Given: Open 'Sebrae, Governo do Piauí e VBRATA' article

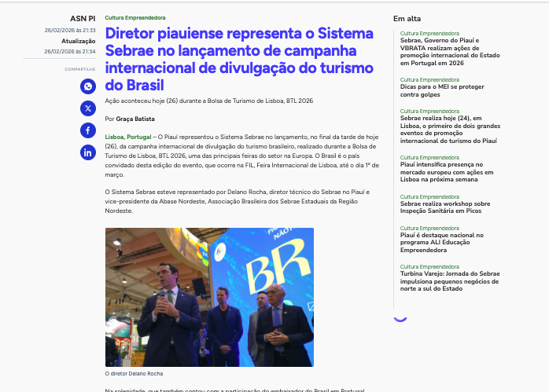Looking at the screenshot, I should 450,52.
